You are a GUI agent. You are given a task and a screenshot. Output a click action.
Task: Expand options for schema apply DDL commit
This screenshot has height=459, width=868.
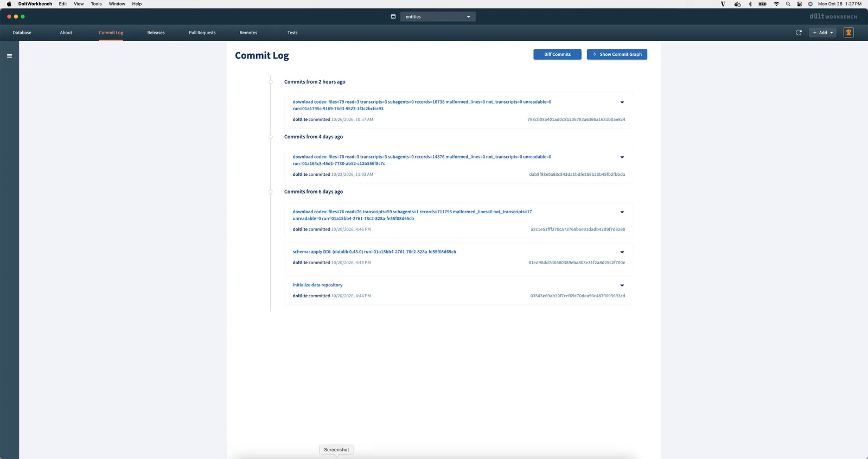tap(622, 252)
